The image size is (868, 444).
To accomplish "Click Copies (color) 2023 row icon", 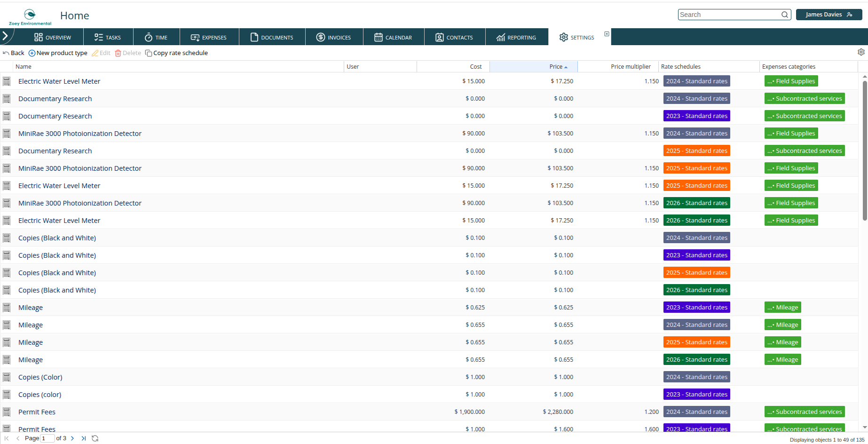I will [x=7, y=395].
